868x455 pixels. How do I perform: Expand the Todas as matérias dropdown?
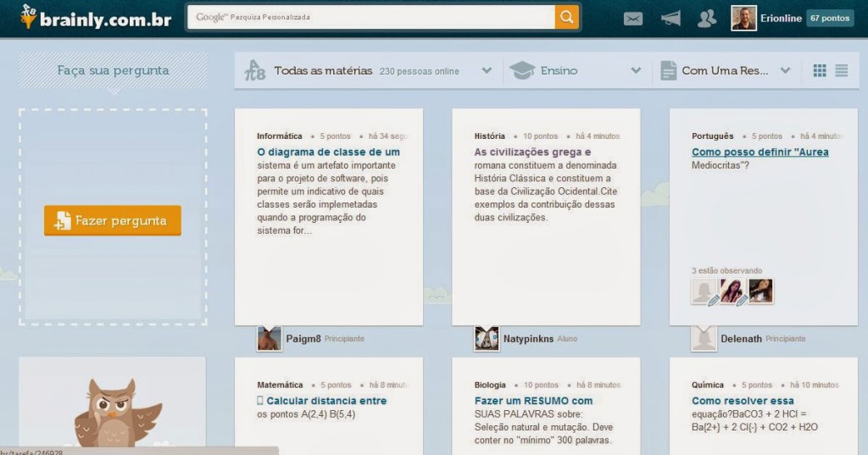tap(487, 70)
